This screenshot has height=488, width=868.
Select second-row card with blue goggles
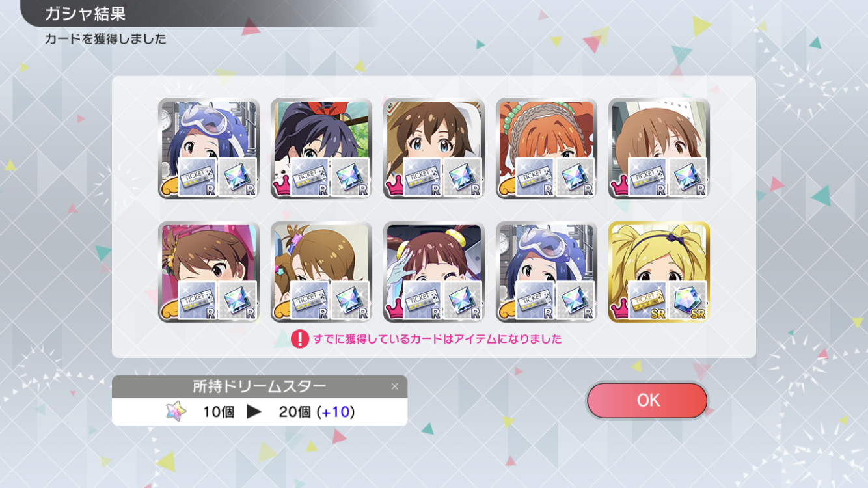click(x=547, y=272)
